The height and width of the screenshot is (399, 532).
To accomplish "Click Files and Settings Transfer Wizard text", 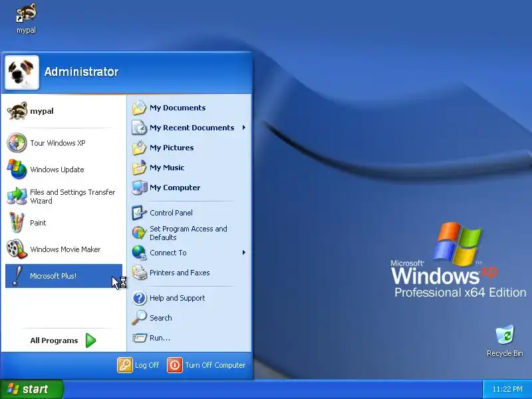I will pos(72,196).
